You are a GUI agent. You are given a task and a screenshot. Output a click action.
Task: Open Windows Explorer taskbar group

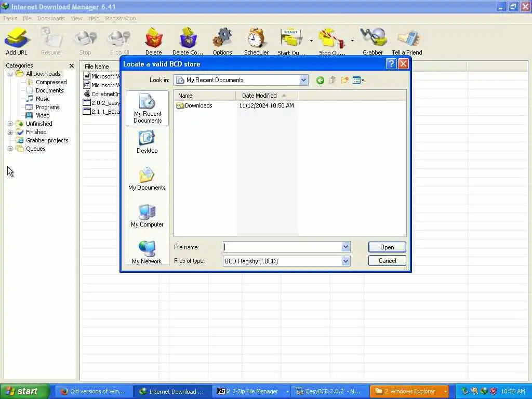409,391
